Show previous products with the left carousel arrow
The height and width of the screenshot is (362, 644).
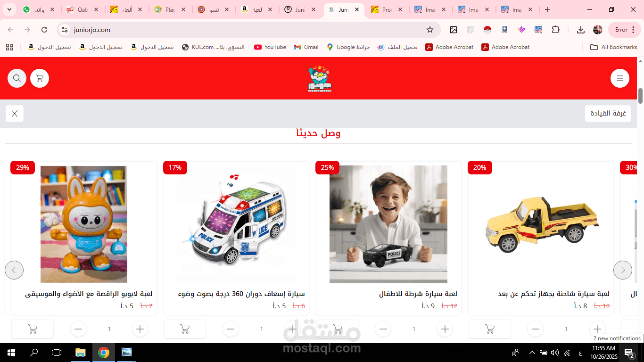(14, 270)
